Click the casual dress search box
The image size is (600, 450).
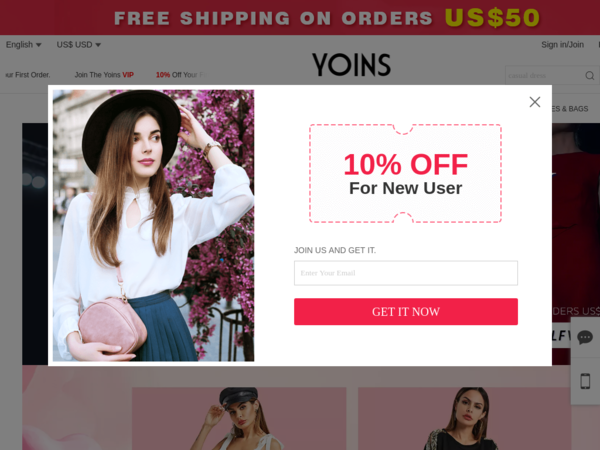pos(544,75)
